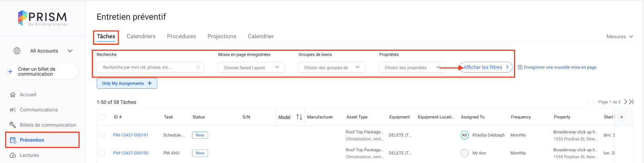Toggle the select-all checkbox in table header
The width and height of the screenshot is (644, 163).
click(x=103, y=117)
